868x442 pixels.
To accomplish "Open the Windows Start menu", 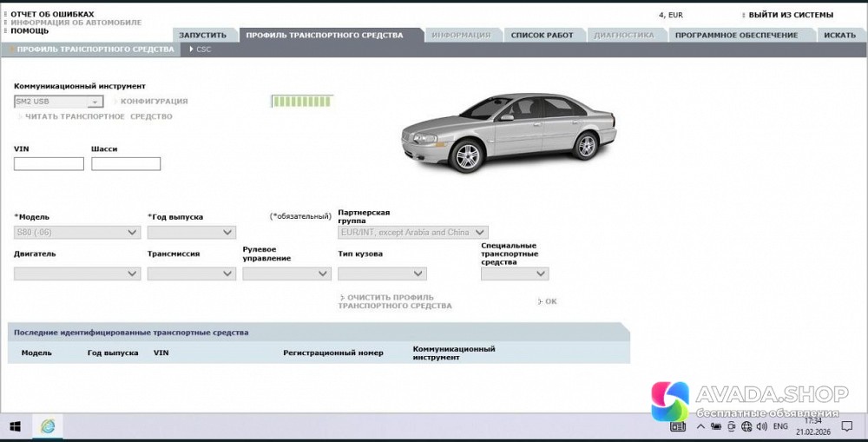I will coord(15,426).
